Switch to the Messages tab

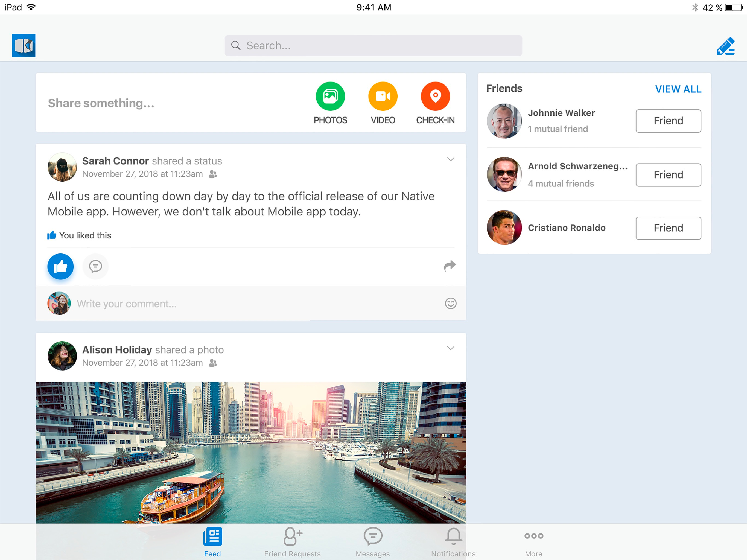(372, 541)
